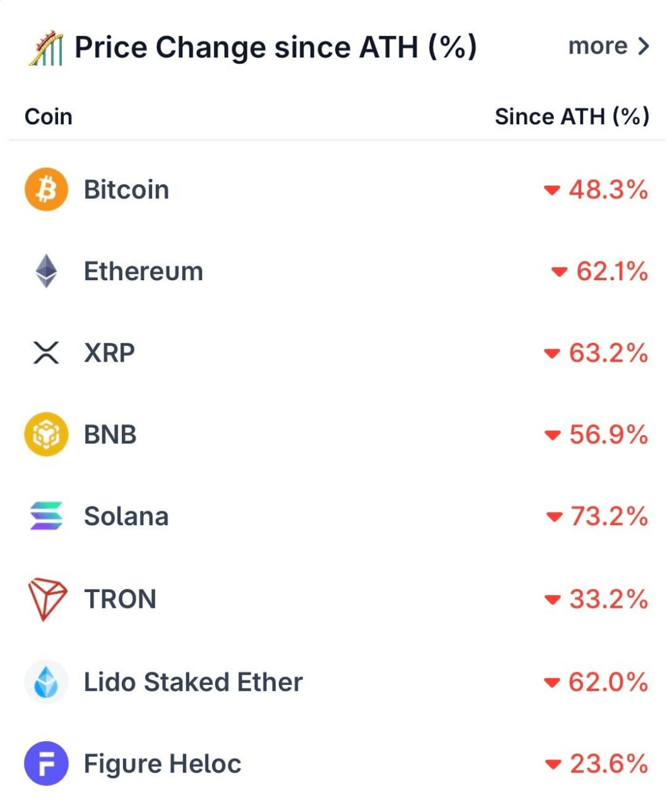Click the Bitcoin coin icon
The width and height of the screenshot is (672, 808).
(46, 189)
